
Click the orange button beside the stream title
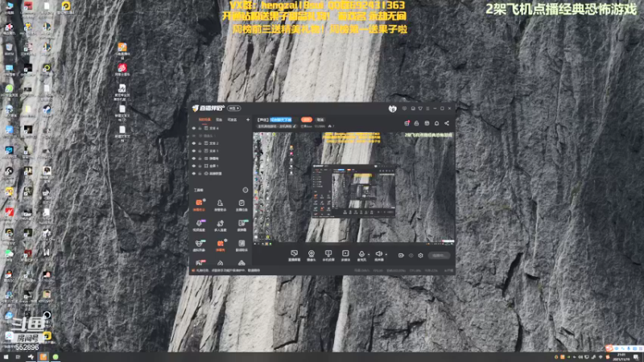[x=307, y=120]
